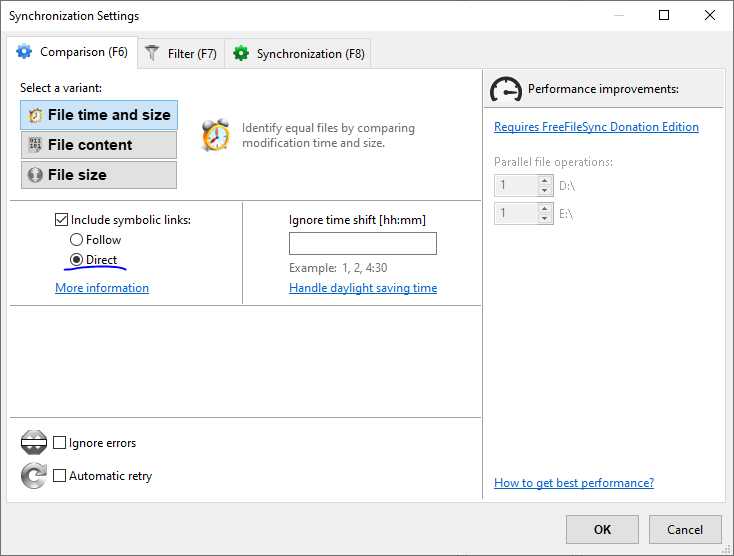
Task: Select the File time and size variant
Action: click(x=99, y=115)
